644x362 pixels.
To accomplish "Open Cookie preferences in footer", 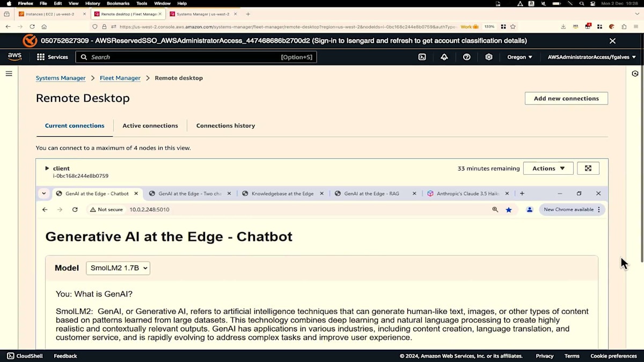I will point(613,356).
